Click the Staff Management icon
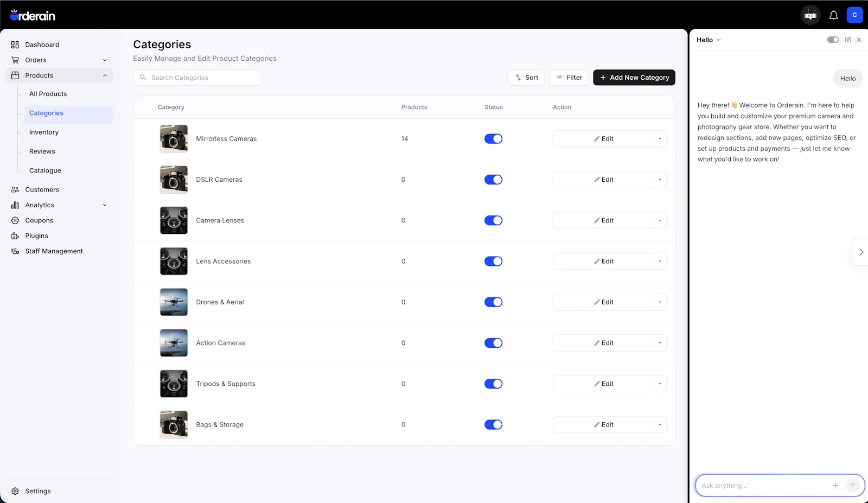The height and width of the screenshot is (503, 868). [x=15, y=251]
